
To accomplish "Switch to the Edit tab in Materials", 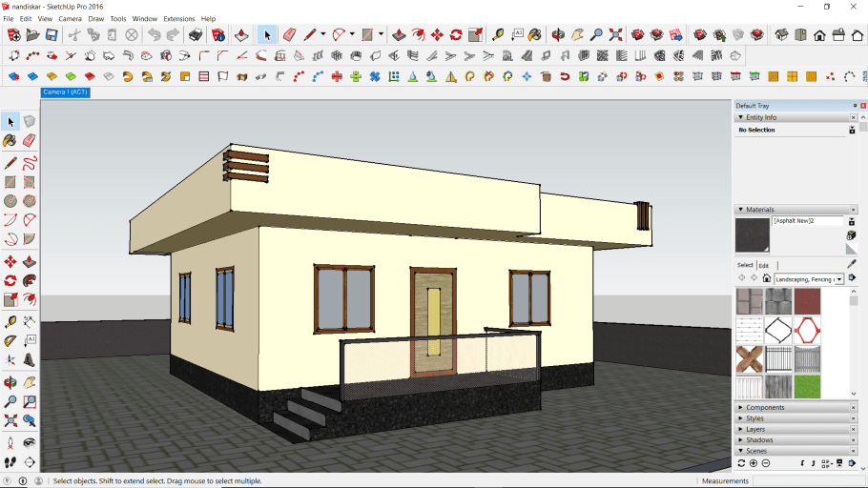I will point(764,265).
